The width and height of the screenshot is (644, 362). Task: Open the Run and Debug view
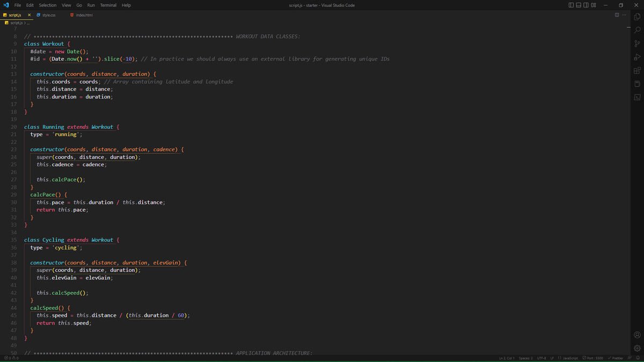coord(637,57)
